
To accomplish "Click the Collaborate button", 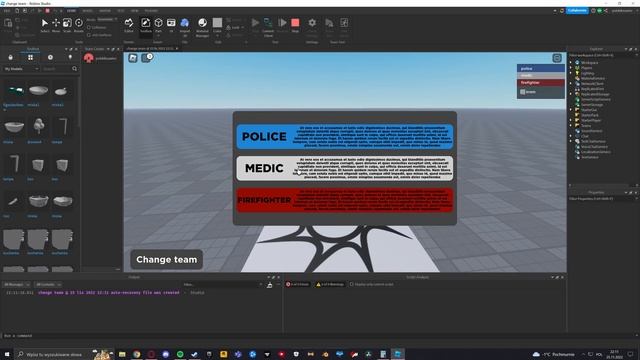I will (577, 11).
